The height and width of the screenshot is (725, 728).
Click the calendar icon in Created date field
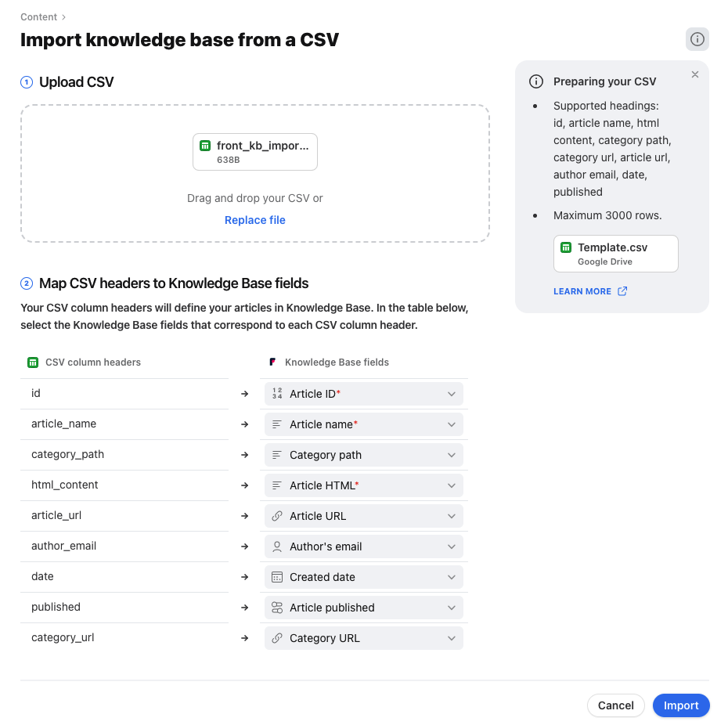[276, 577]
